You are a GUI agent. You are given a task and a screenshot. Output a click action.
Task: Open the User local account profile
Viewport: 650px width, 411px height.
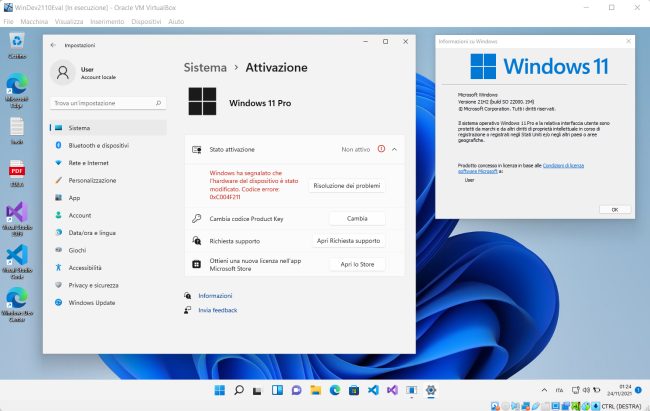[83, 73]
